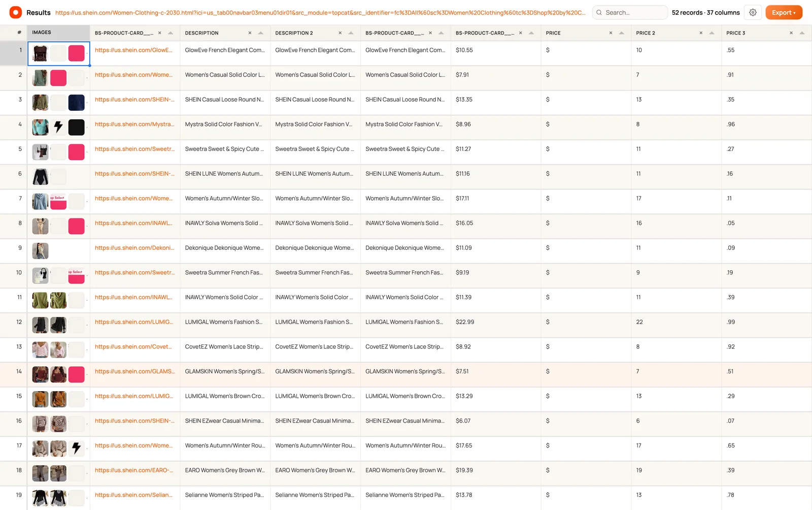Open the settings gear icon

[753, 13]
